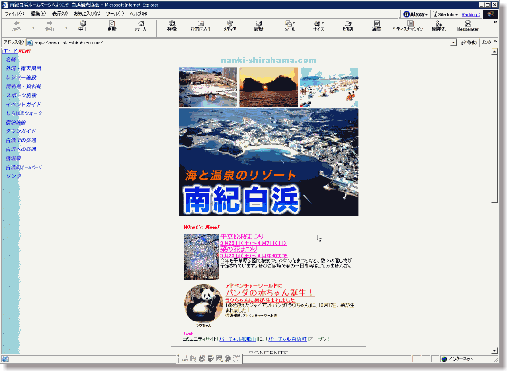Click the Go (移動) button beside address bar

[x=469, y=43]
